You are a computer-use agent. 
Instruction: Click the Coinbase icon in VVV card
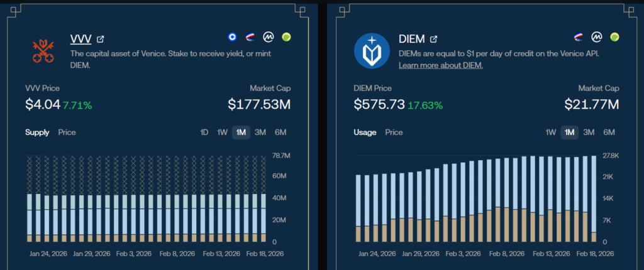[233, 37]
